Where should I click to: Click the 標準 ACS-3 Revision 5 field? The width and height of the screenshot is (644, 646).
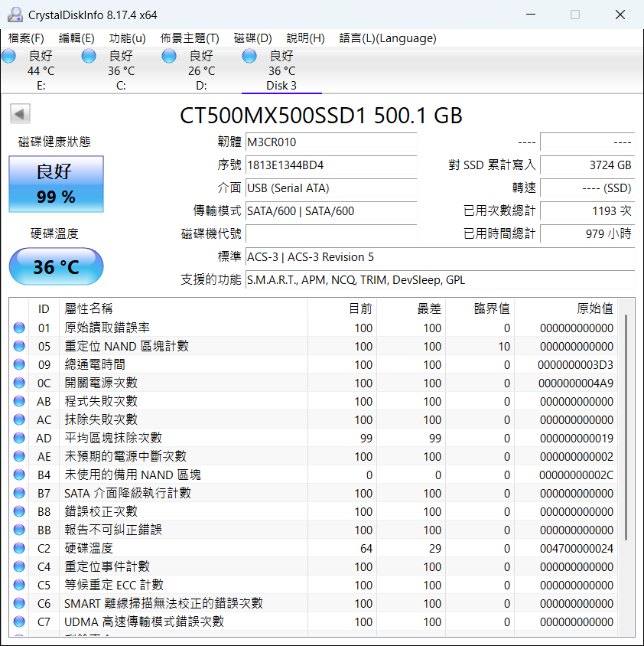pyautogui.click(x=441, y=257)
